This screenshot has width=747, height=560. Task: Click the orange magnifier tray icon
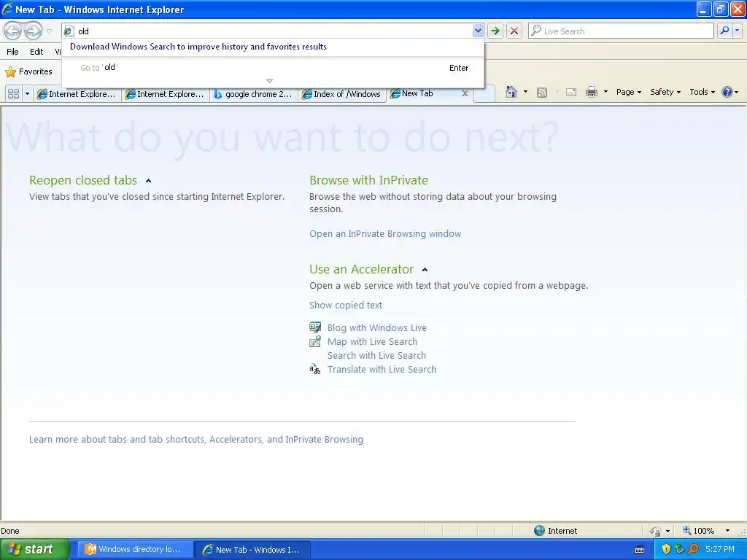point(693,550)
